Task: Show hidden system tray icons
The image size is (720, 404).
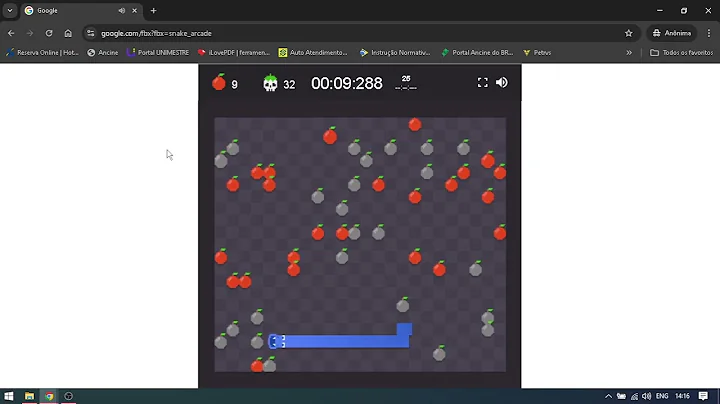Action: tap(608, 396)
